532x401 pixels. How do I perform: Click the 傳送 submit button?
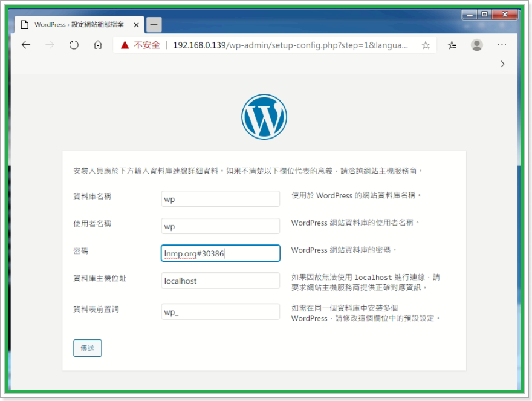(x=87, y=348)
